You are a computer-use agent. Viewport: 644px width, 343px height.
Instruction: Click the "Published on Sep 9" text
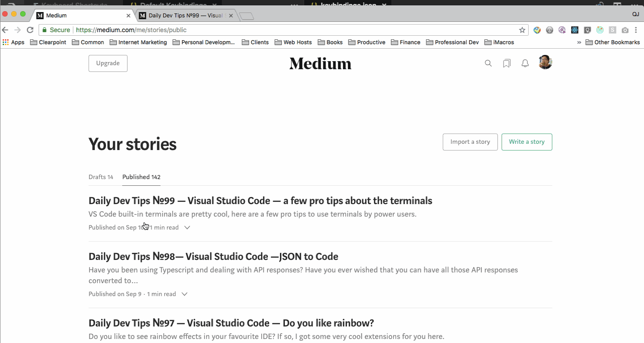coord(115,294)
